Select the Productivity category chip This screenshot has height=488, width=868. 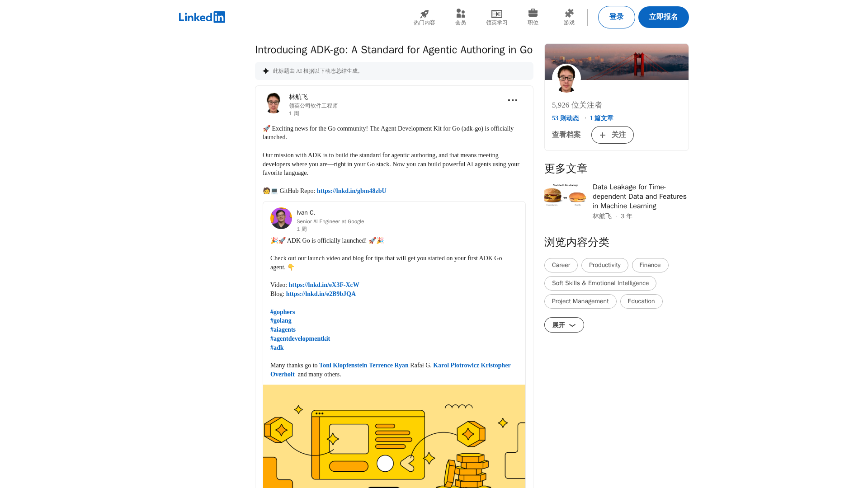(604, 265)
